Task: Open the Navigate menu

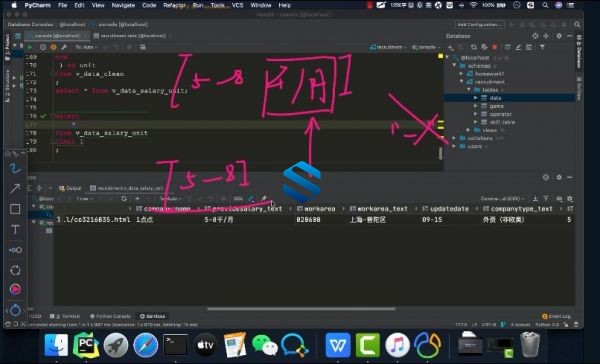Action: [x=123, y=5]
